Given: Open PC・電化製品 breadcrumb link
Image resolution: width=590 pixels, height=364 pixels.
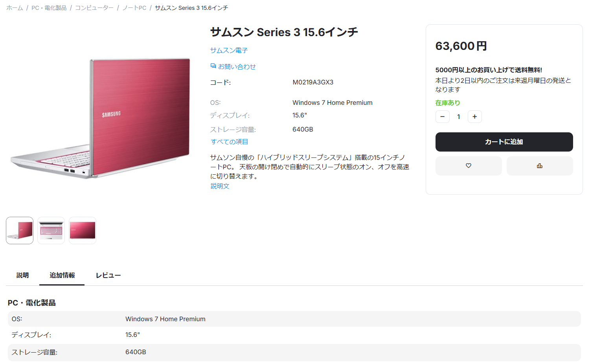Looking at the screenshot, I should (x=49, y=8).
